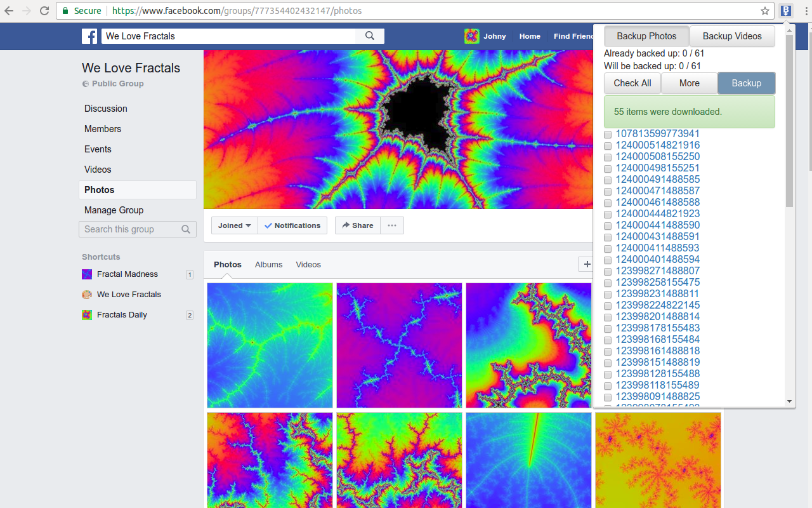Click the browser back arrow
This screenshot has width=812, height=508.
8,10
